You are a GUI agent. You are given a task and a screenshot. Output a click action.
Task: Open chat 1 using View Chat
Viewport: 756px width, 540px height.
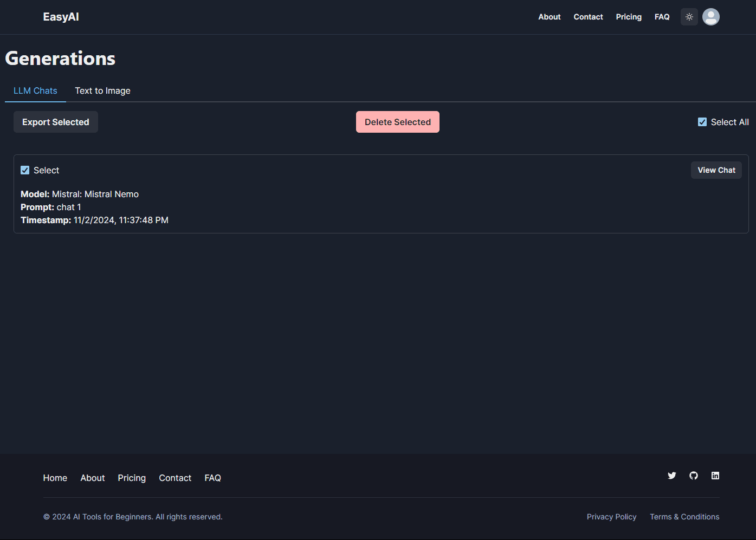(716, 170)
